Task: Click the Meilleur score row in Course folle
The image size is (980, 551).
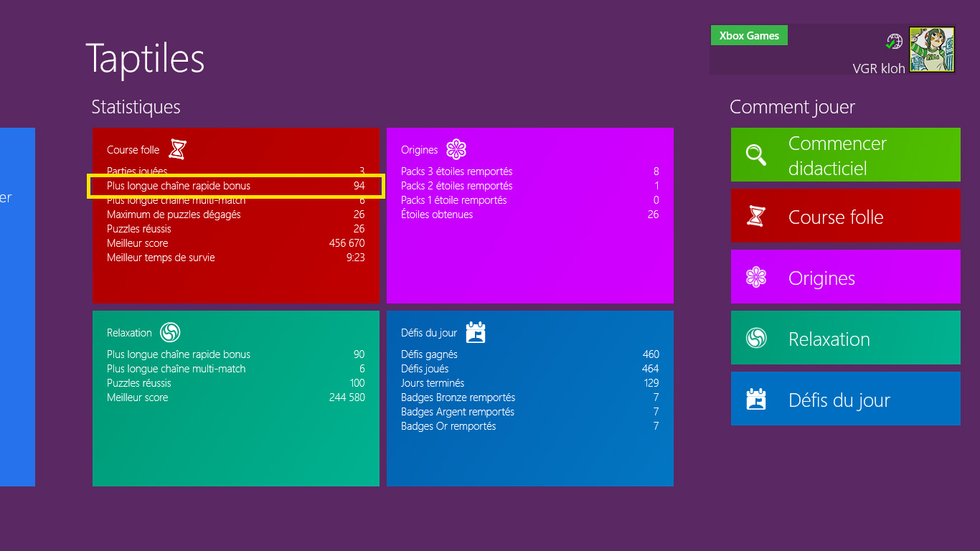Action: pyautogui.click(x=235, y=243)
